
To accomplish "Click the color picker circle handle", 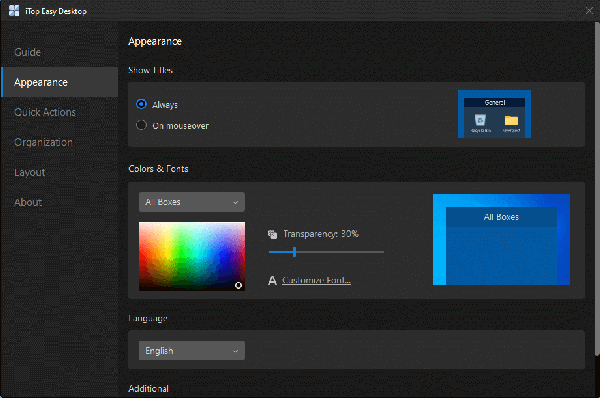I will coord(238,285).
